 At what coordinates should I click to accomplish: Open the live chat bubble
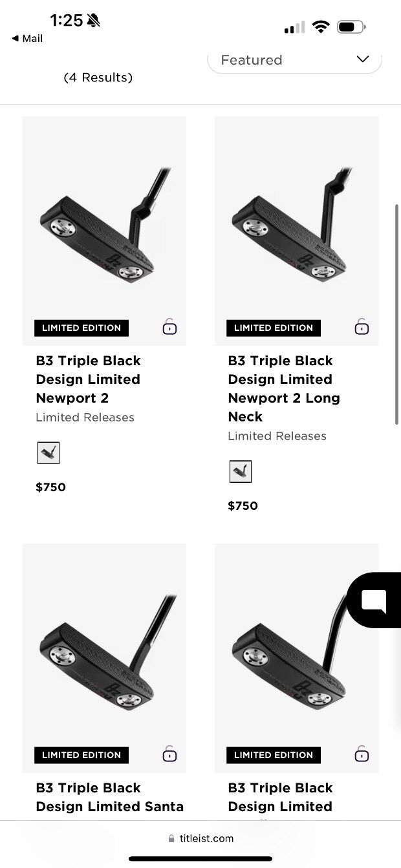[x=374, y=600]
